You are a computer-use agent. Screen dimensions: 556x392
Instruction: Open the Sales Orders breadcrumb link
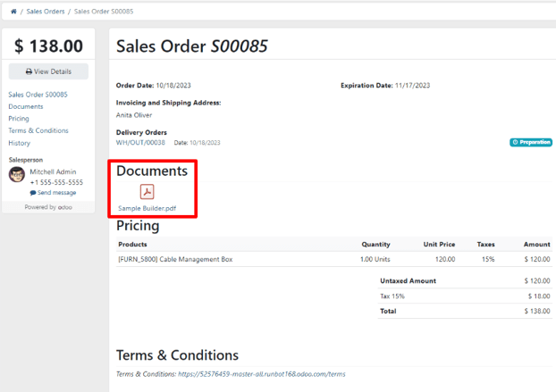[x=45, y=12]
